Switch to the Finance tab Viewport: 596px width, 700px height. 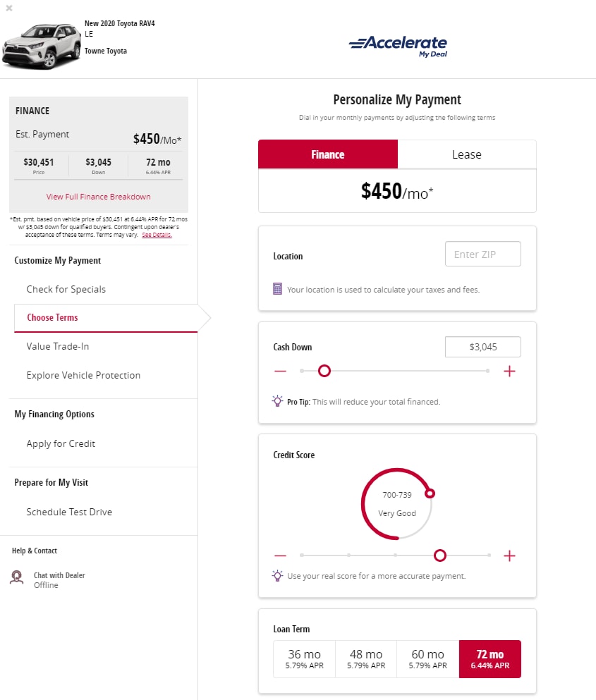point(328,154)
